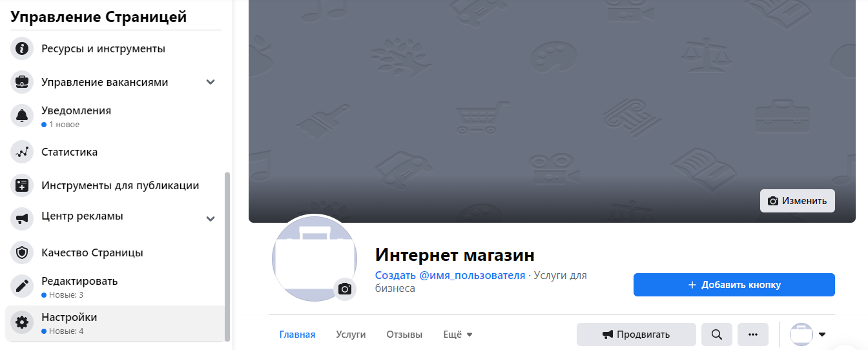Open the Ещё tab dropdown
This screenshot has height=350, width=868.
(x=458, y=335)
